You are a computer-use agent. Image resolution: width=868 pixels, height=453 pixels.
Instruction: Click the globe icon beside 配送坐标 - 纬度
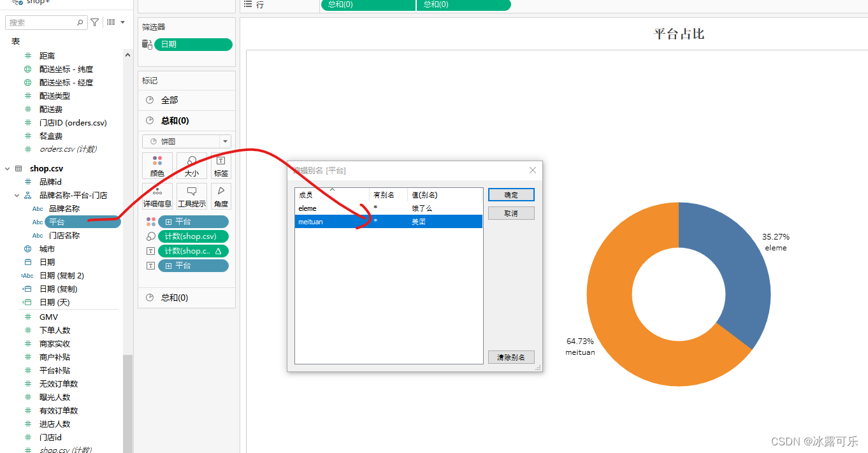[x=27, y=69]
